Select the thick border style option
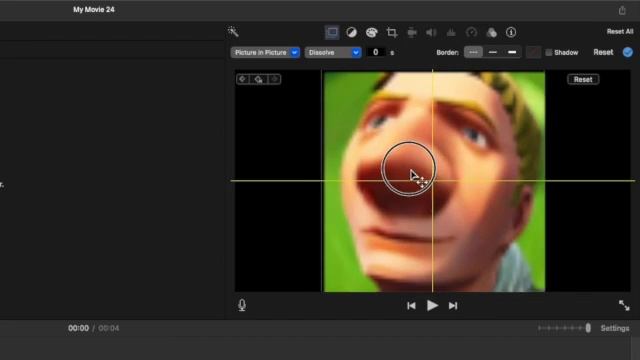The width and height of the screenshot is (640, 360). click(x=512, y=52)
